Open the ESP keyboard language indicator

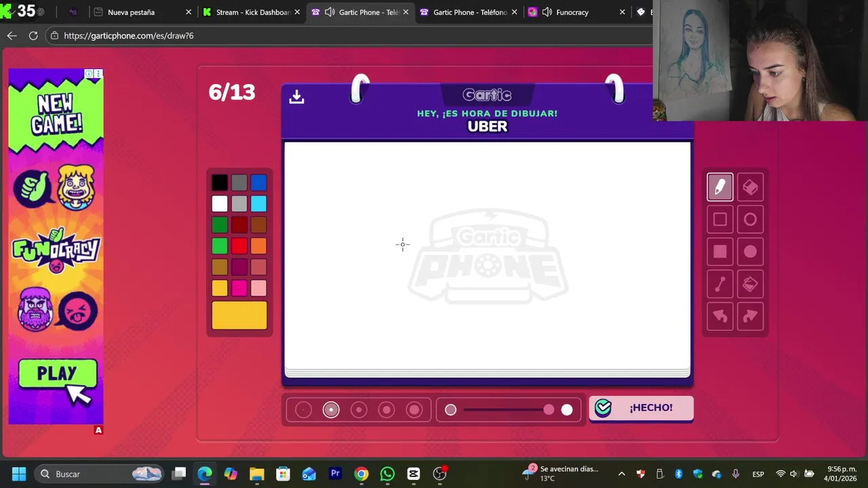(758, 474)
